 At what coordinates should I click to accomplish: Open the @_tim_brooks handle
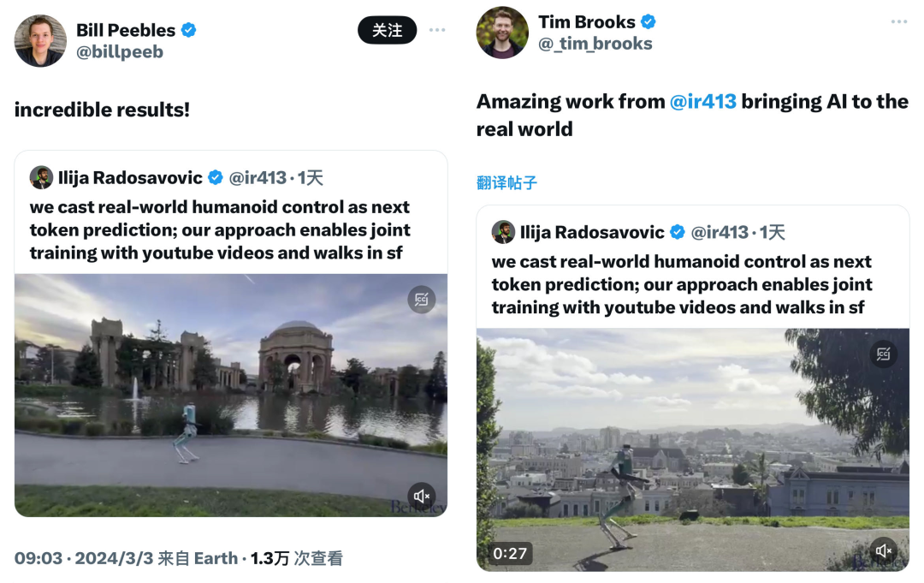595,44
